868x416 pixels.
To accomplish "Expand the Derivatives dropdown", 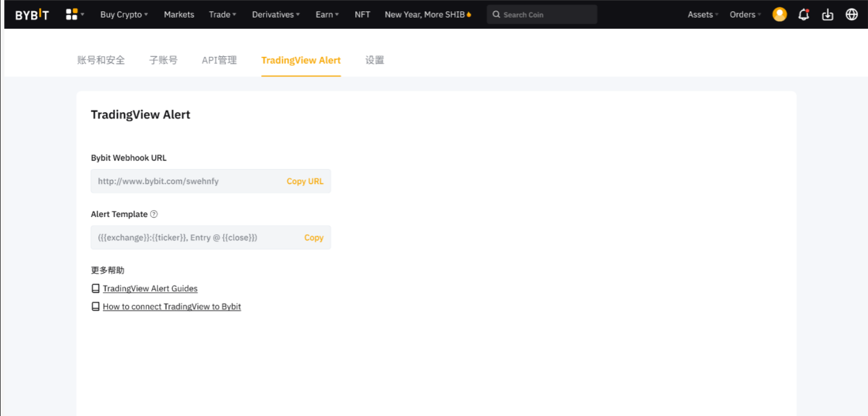I will [276, 14].
